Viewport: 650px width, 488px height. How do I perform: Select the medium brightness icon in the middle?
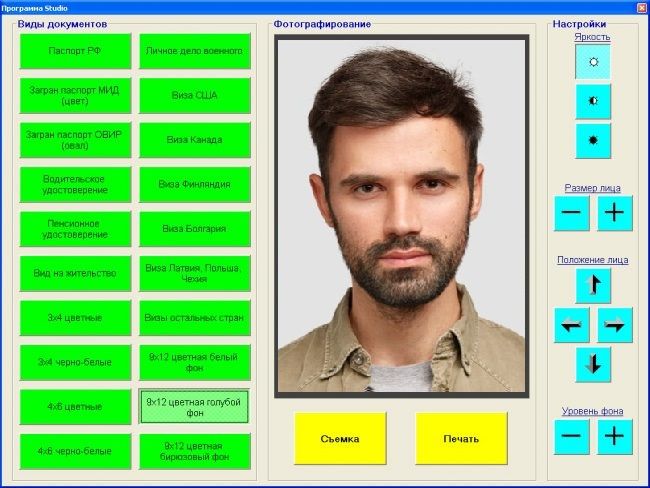(x=592, y=101)
